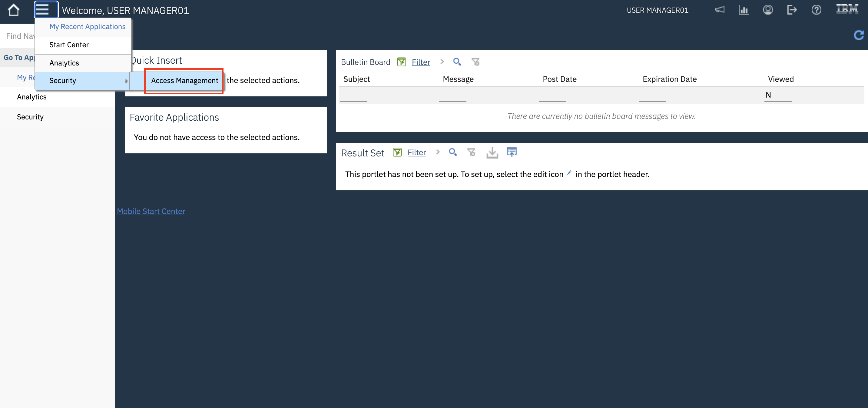Click the Filter link in Bulletin Board
Viewport: 868px width, 408px height.
421,62
